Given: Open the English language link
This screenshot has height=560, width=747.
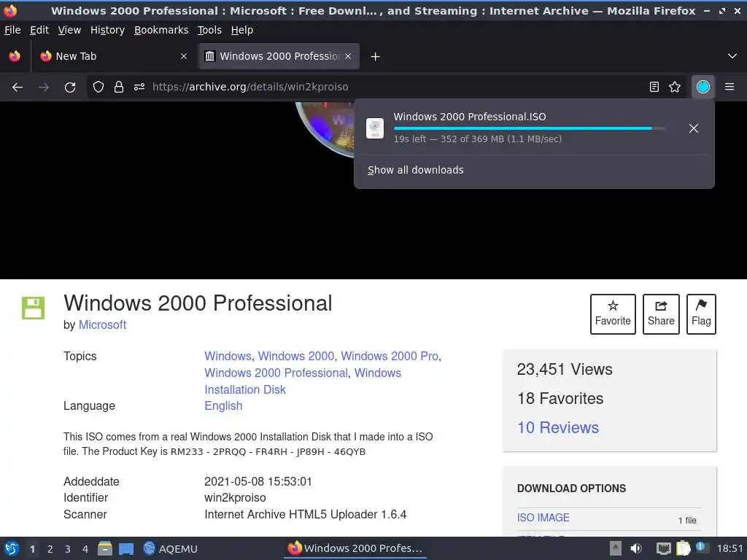Looking at the screenshot, I should (223, 405).
